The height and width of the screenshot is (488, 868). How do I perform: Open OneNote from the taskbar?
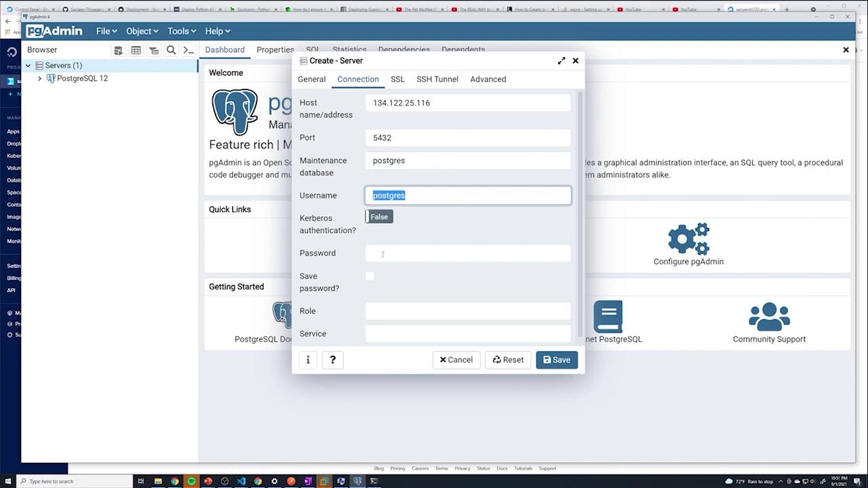[307, 481]
